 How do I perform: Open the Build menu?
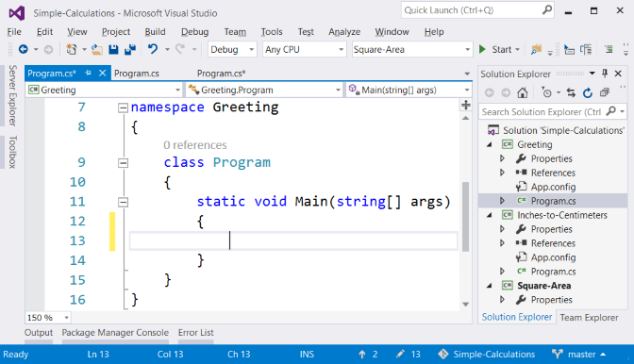156,32
